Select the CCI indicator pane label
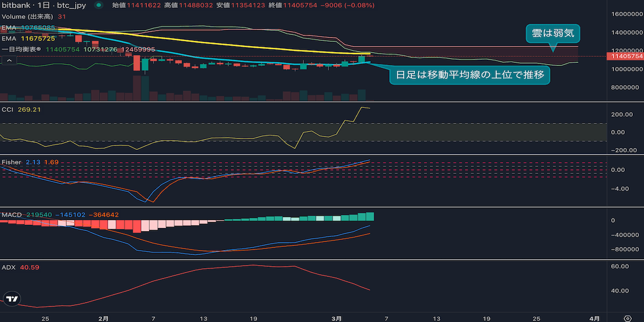The image size is (644, 322). click(8, 109)
